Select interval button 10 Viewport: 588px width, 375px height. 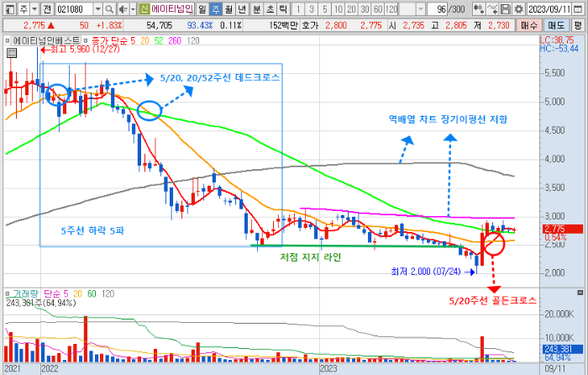338,8
